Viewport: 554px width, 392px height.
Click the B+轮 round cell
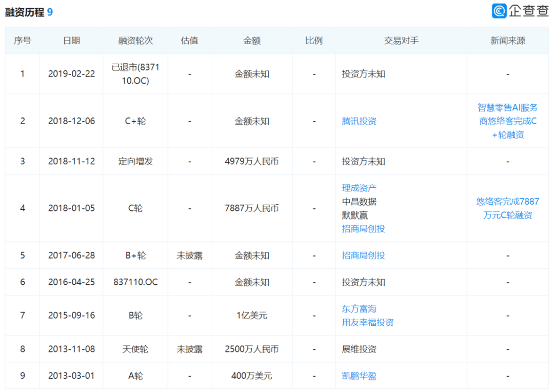pyautogui.click(x=135, y=256)
